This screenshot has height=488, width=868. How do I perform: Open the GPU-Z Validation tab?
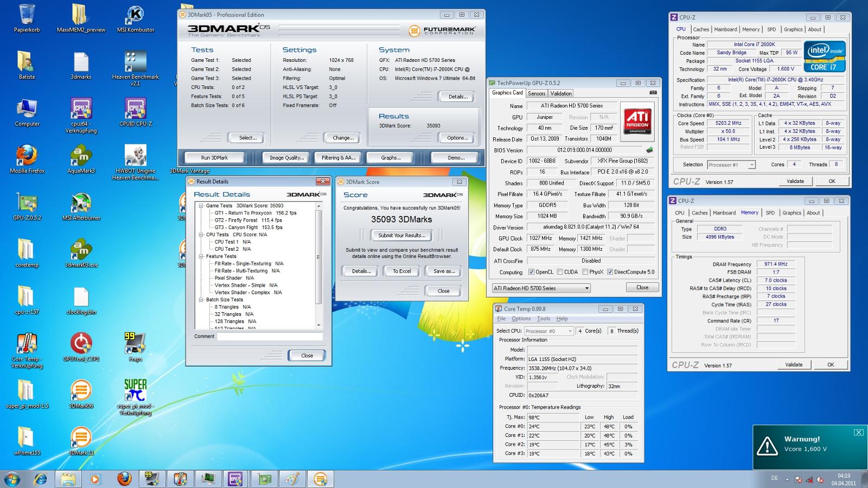[x=561, y=93]
